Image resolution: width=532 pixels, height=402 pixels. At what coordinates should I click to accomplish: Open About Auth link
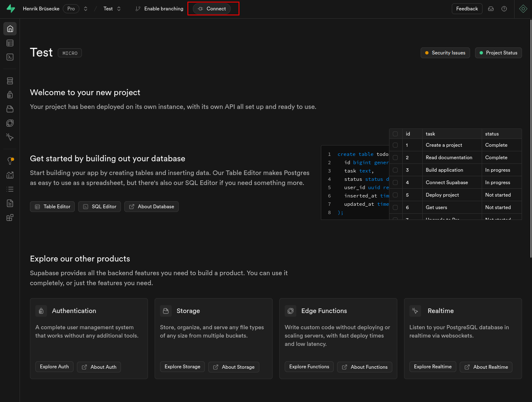coord(99,367)
